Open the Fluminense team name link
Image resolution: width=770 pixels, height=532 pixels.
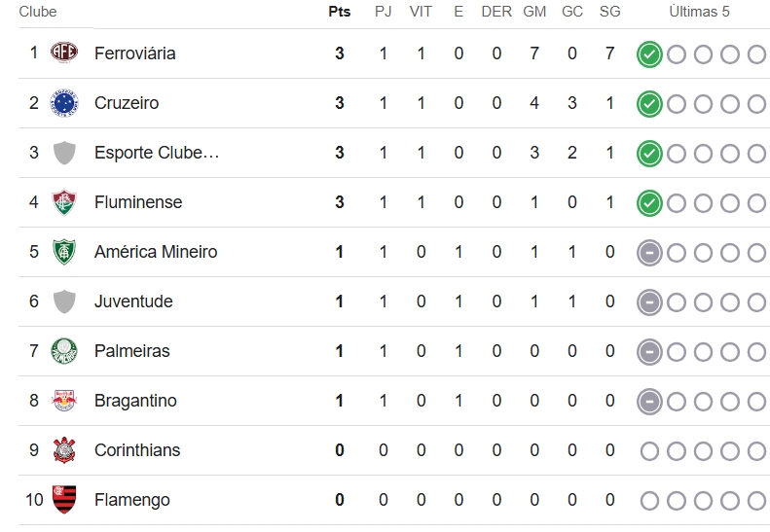click(138, 202)
